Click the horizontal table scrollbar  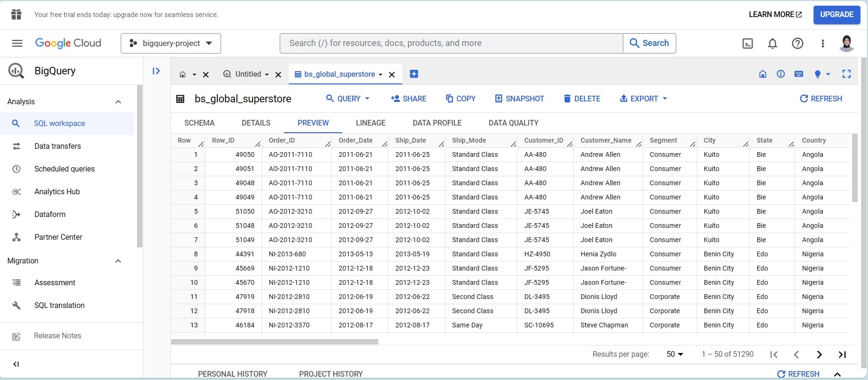point(275,342)
